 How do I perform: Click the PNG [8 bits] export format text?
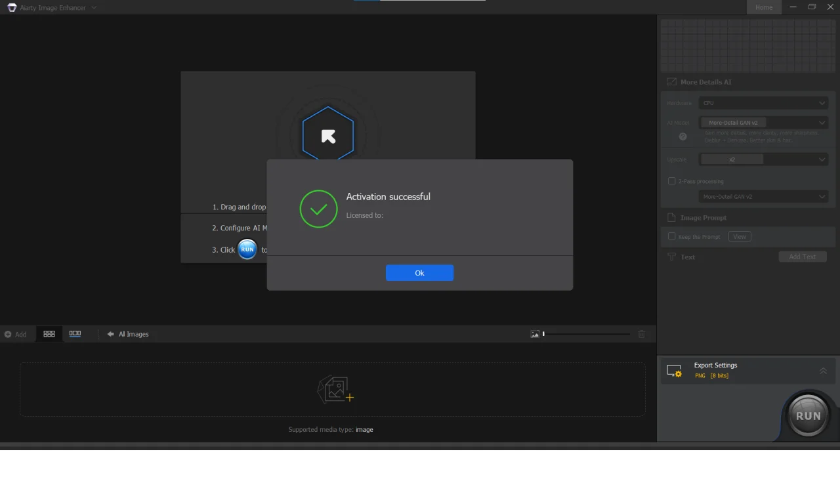coord(711,376)
